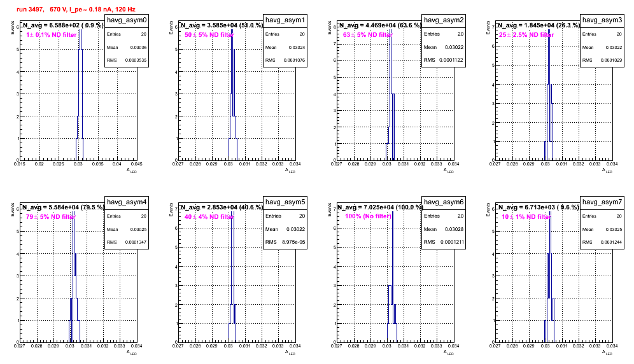Click RMS value 0.0001122 in havg_asym2
Image resolution: width=634 pixels, height=364 pixels.
click(451, 60)
